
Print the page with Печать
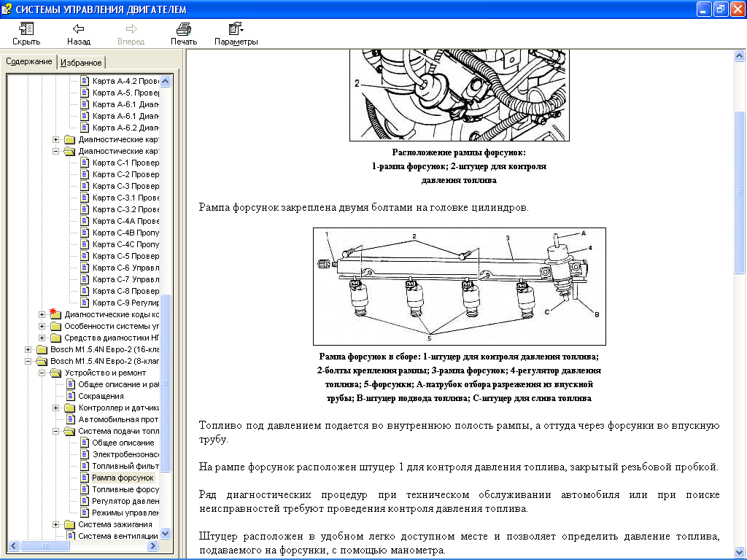(184, 34)
